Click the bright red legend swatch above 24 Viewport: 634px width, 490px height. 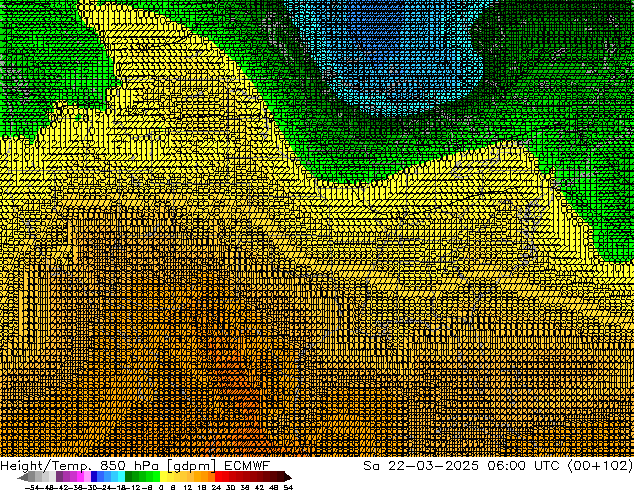point(218,477)
